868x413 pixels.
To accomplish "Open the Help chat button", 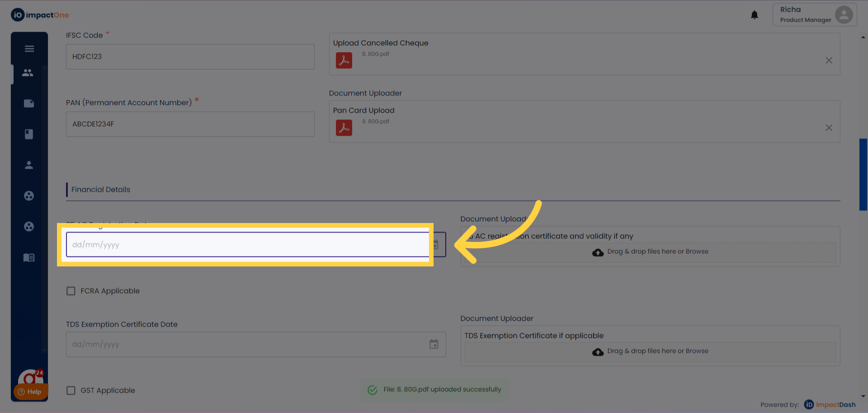I will tap(30, 392).
